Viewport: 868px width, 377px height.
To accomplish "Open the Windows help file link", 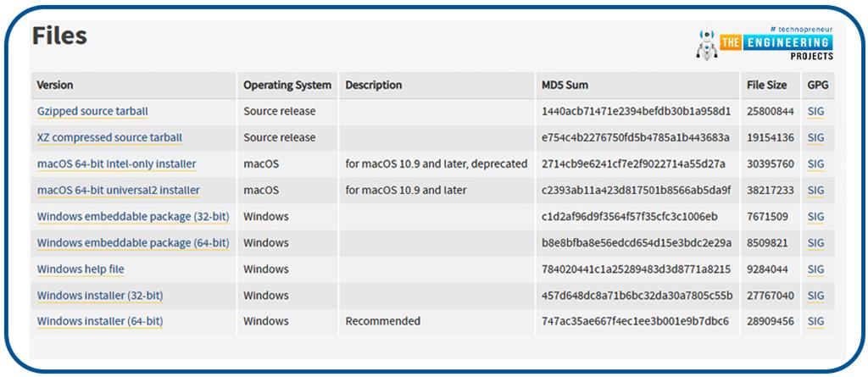I will (81, 269).
